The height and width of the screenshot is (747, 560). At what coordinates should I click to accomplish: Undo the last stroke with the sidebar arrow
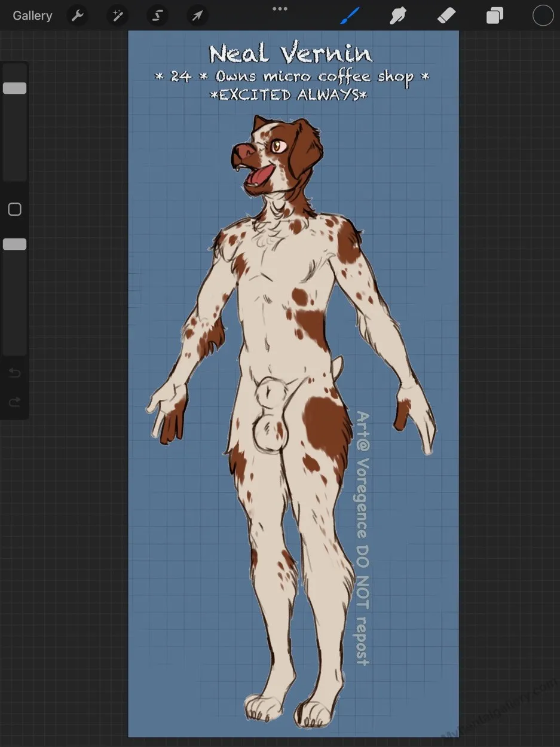14,373
